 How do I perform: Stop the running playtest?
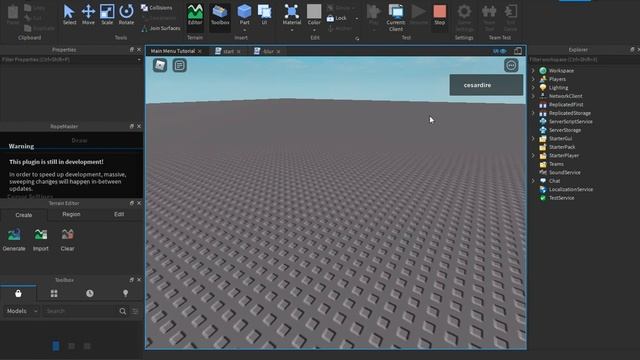click(x=440, y=15)
